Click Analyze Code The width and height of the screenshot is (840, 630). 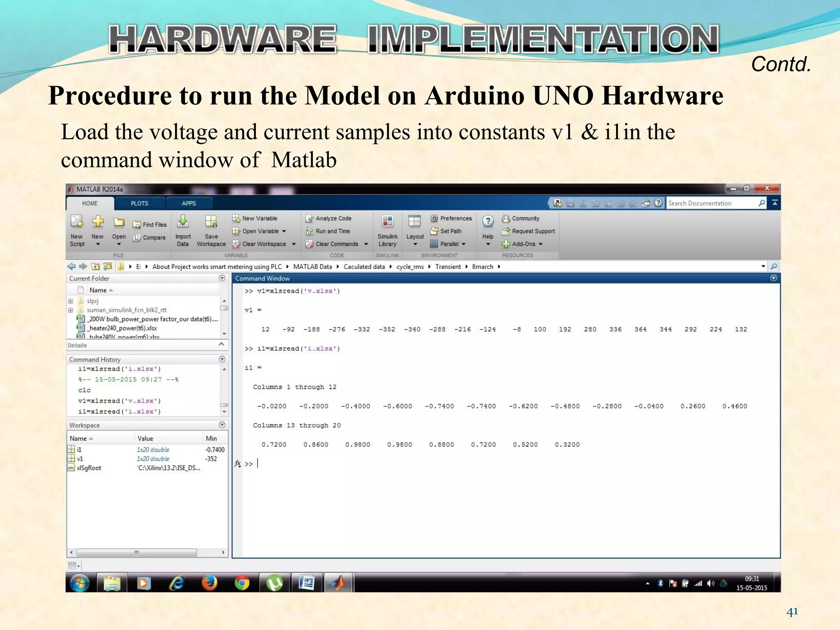click(329, 219)
